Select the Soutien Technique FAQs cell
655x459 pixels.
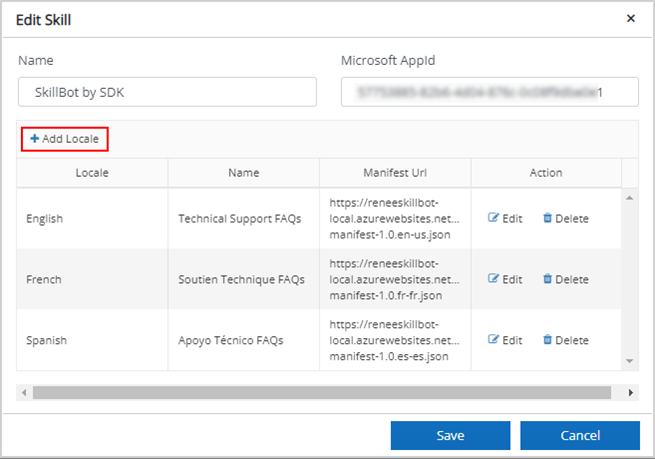(242, 280)
